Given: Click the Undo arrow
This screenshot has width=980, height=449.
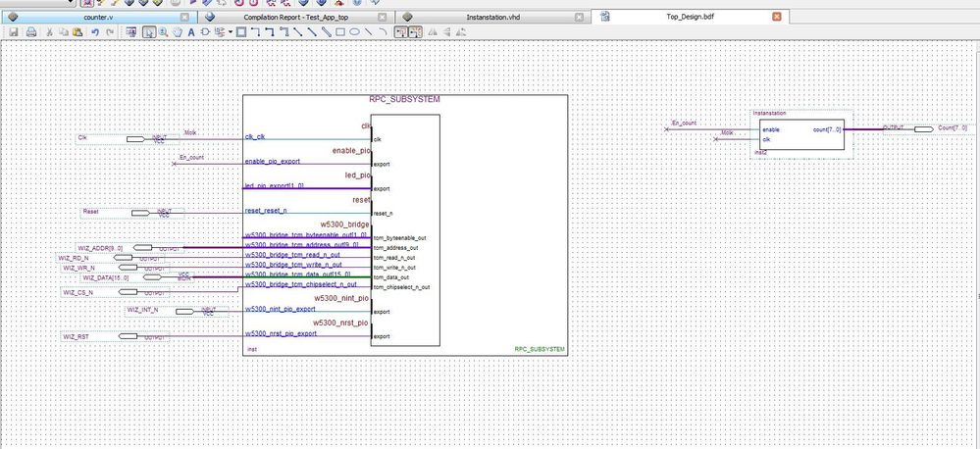Looking at the screenshot, I should (x=94, y=32).
